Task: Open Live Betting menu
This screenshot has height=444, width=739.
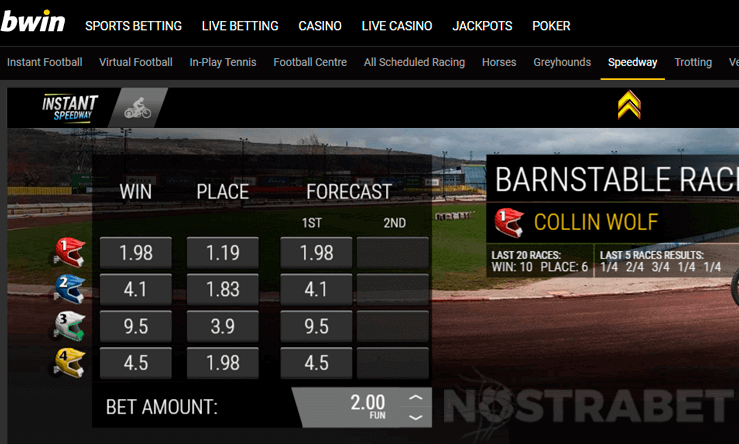Action: pyautogui.click(x=240, y=26)
